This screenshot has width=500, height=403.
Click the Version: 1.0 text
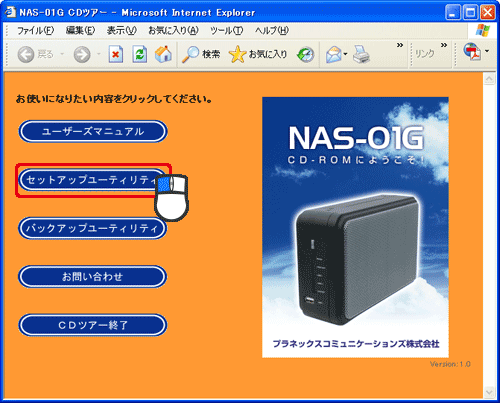pos(450,364)
